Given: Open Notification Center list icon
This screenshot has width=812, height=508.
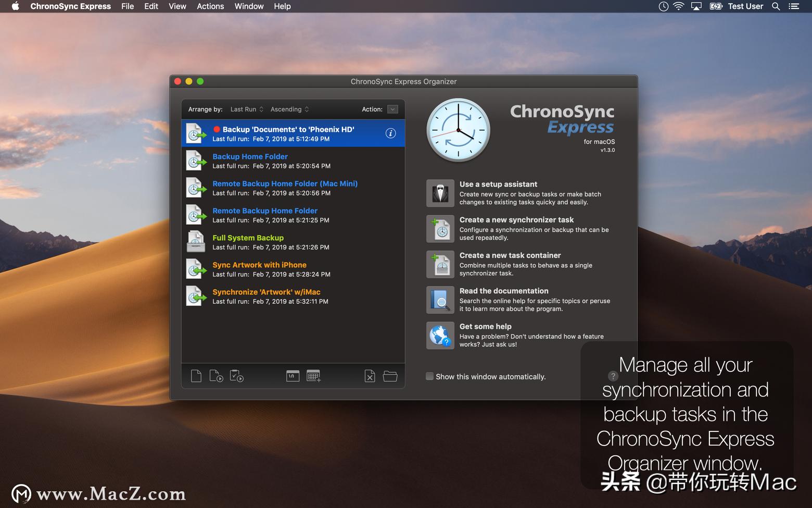Looking at the screenshot, I should click(794, 6).
